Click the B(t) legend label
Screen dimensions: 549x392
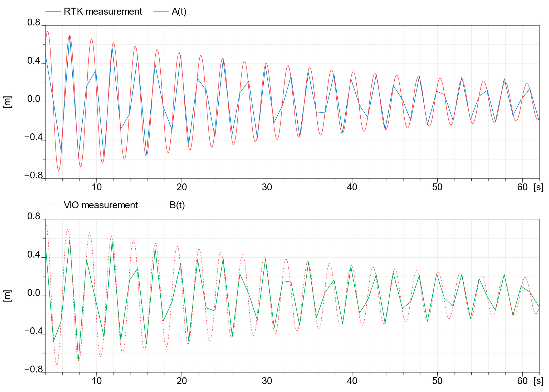tap(177, 205)
